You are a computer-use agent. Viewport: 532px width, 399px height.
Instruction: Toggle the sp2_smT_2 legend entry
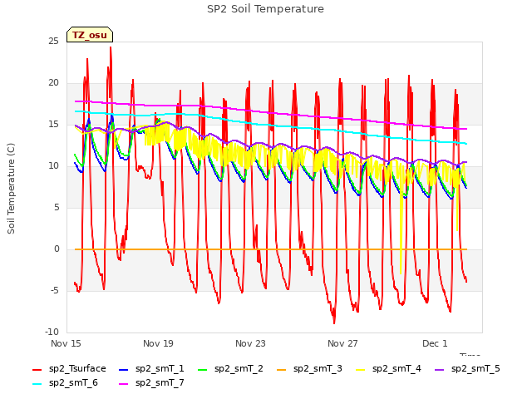[x=230, y=369]
